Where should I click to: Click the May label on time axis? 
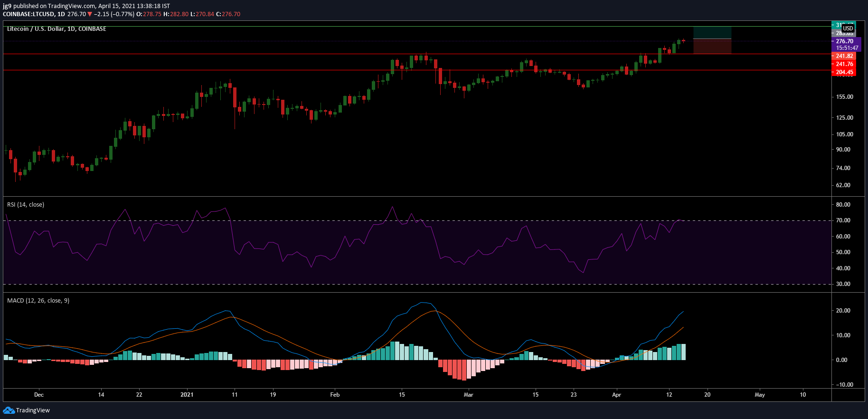click(x=760, y=395)
